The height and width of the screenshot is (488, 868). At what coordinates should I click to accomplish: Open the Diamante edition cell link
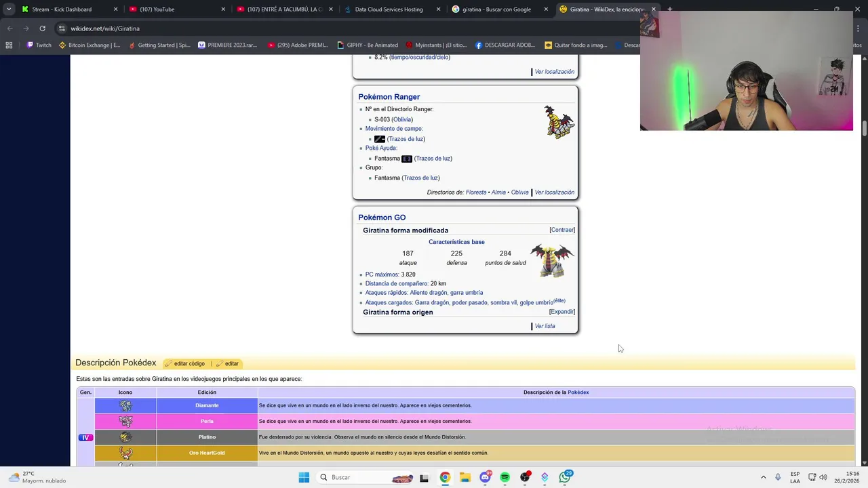207,405
